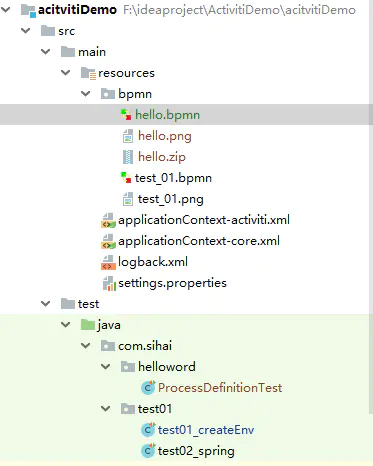This screenshot has width=373, height=466.
Task: Click the test02_spring class icon
Action: pos(148,451)
